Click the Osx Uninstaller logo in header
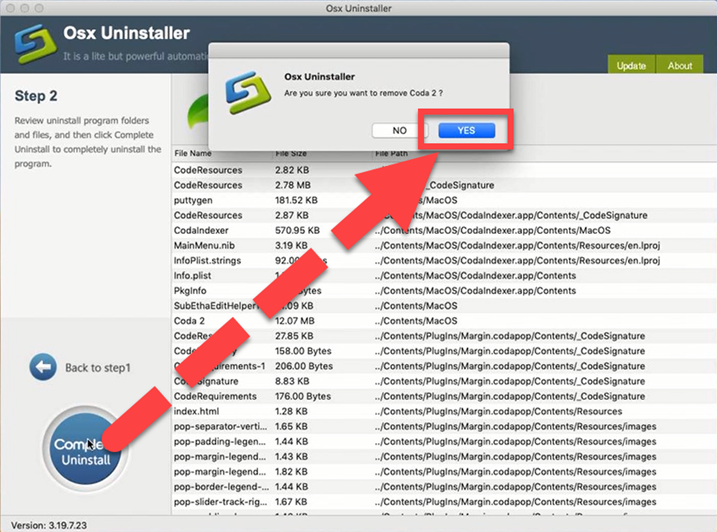Screen dimensions: 717x532 click(x=35, y=43)
